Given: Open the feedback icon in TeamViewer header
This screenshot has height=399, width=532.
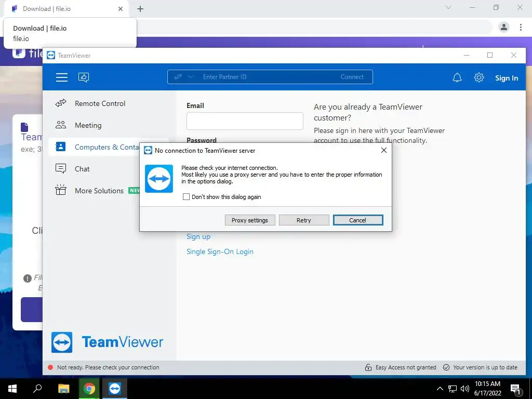Looking at the screenshot, I should [x=84, y=77].
